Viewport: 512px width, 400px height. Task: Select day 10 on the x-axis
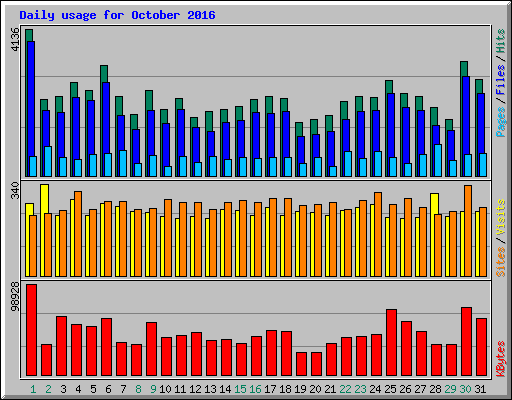165,389
